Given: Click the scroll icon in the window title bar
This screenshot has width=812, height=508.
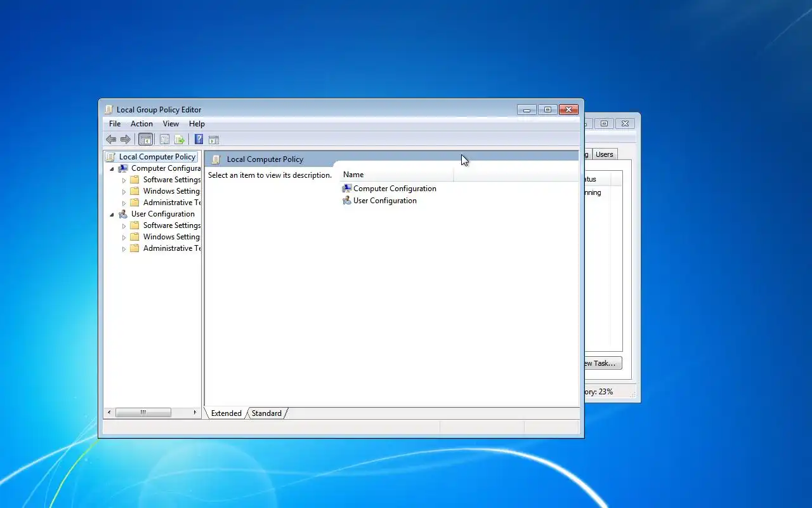Looking at the screenshot, I should click(108, 109).
